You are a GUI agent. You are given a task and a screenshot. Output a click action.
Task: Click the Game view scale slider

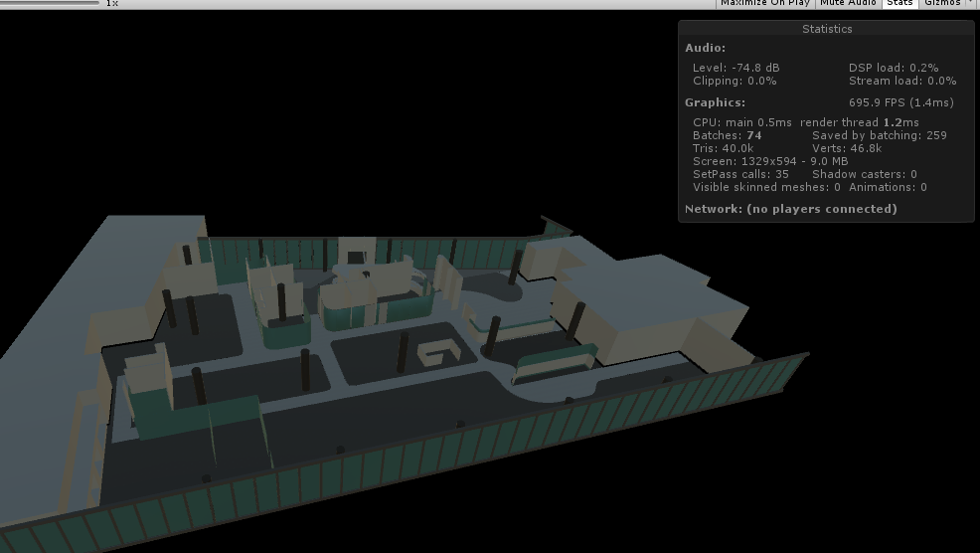point(50,3)
